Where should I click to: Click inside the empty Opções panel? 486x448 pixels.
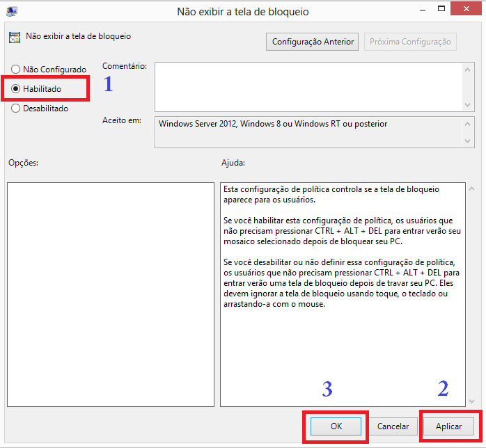(x=110, y=294)
